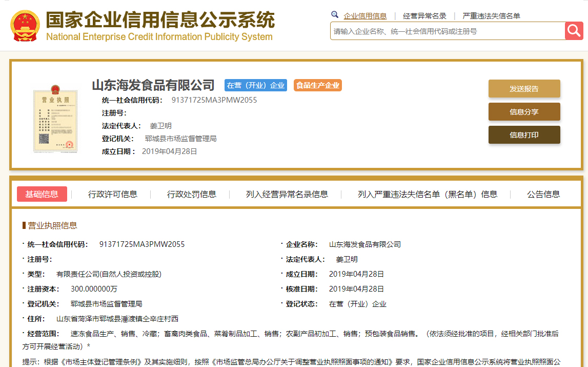Screen dimensions: 588x367
Task: Click 成立日期 value in license section
Action: 356,274
